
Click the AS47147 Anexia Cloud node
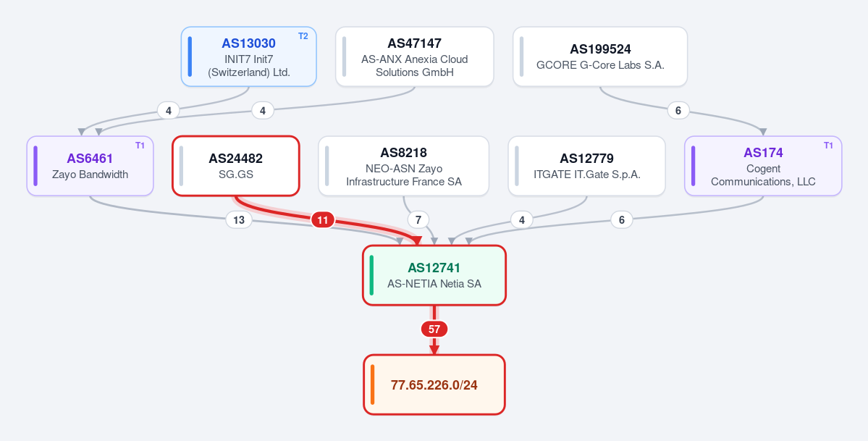click(x=415, y=56)
